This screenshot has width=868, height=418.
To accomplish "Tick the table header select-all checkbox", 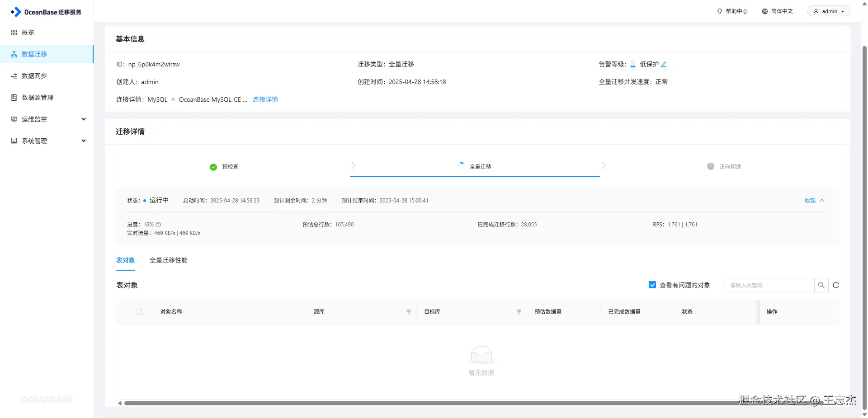I will coord(138,311).
